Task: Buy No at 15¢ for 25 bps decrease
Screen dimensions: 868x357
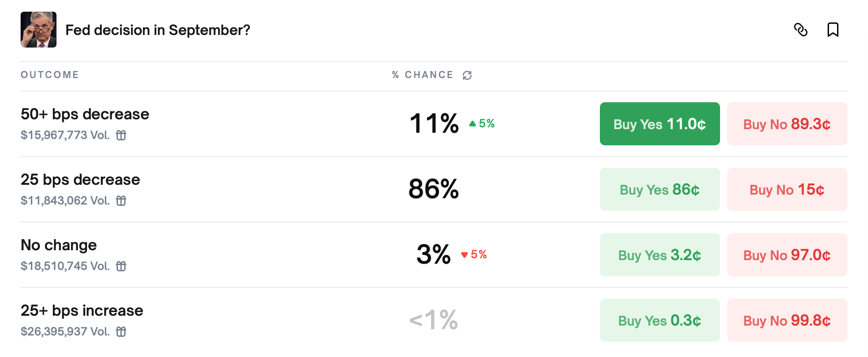Action: [x=787, y=189]
